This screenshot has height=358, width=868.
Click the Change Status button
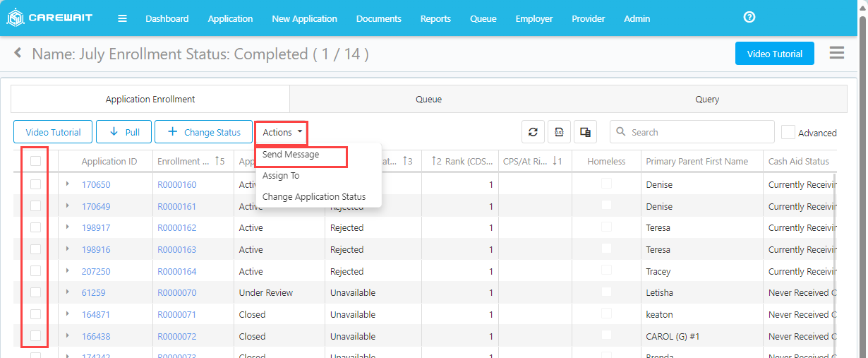point(203,132)
